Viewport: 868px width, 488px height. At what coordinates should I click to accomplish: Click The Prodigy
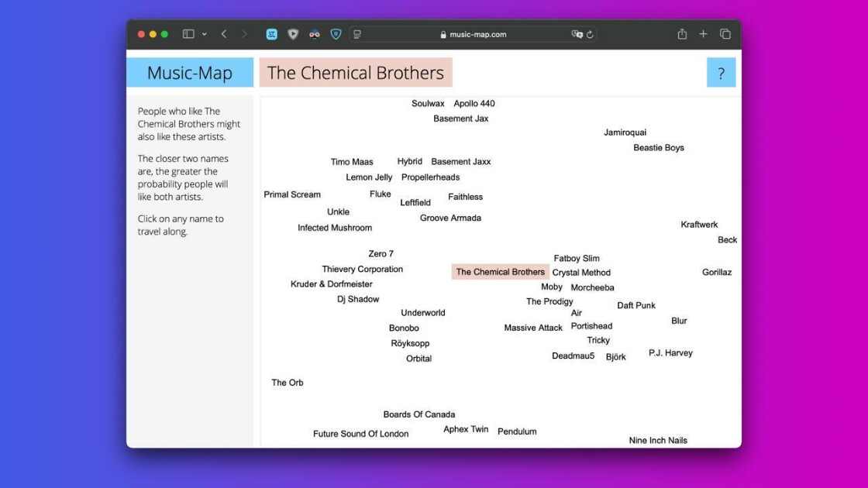coord(549,301)
